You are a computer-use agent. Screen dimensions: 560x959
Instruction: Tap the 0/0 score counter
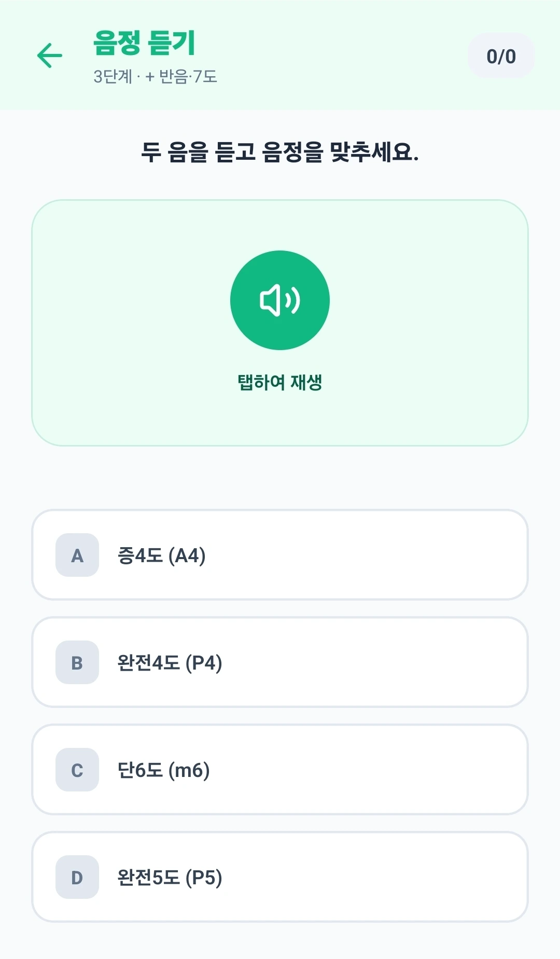[501, 56]
